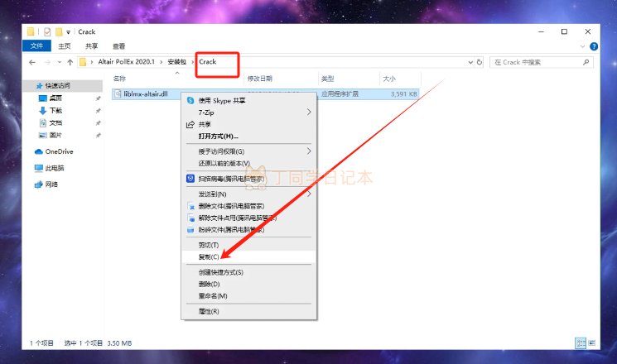This screenshot has height=364, width=617.
Task: Choose 删除文件(腾讯电脑管家)
Action: pyautogui.click(x=249, y=206)
